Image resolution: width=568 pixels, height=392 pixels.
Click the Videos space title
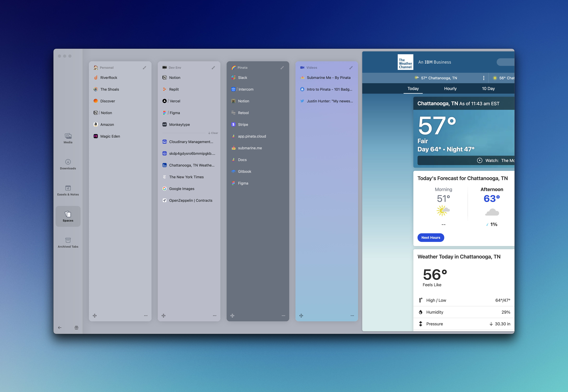(x=312, y=68)
